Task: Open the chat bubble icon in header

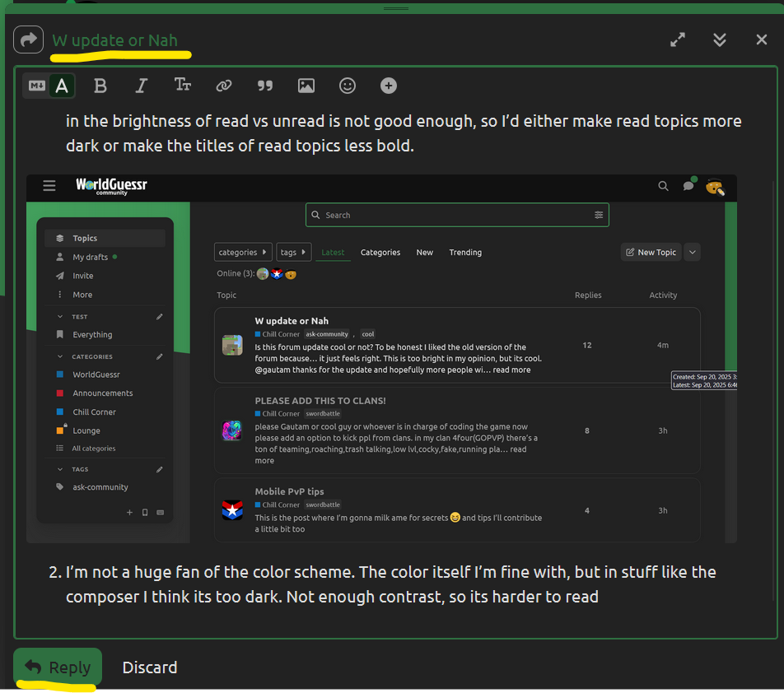Action: 688,186
